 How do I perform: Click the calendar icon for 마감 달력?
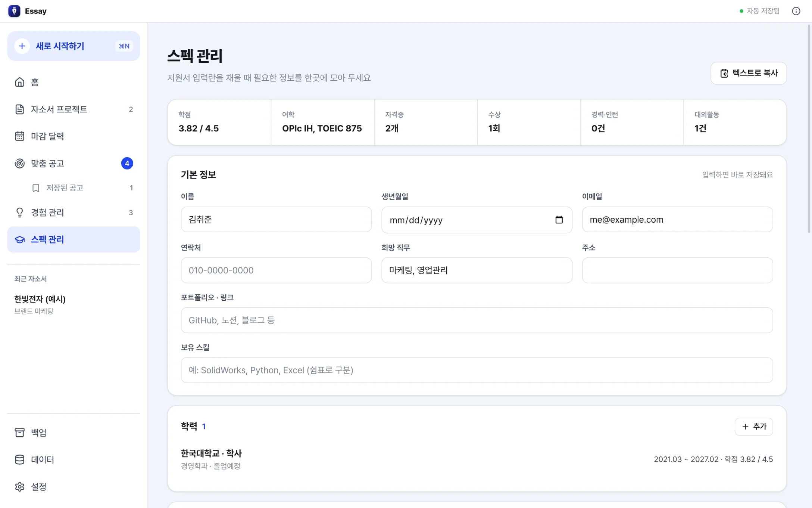(x=19, y=136)
